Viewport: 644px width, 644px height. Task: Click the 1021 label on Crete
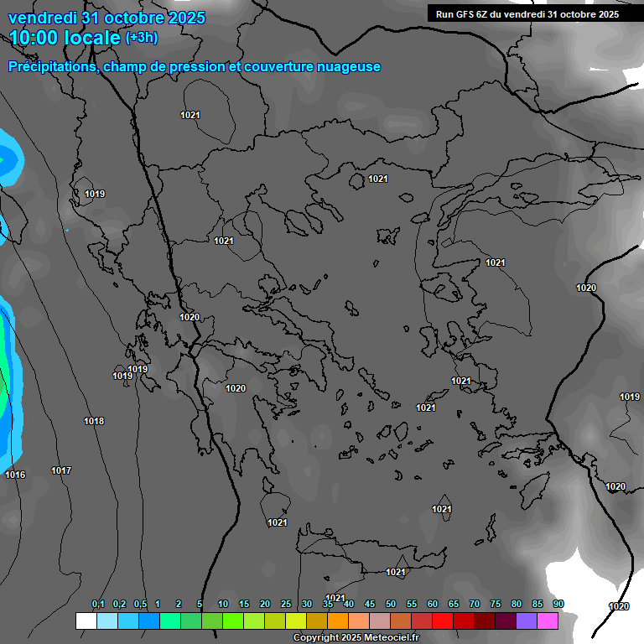point(396,572)
